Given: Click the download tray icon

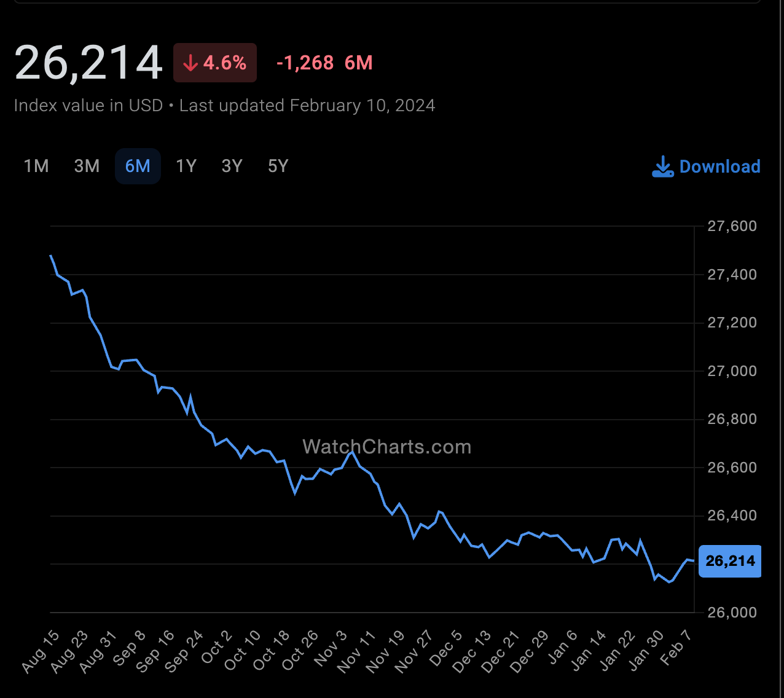Looking at the screenshot, I should [663, 167].
